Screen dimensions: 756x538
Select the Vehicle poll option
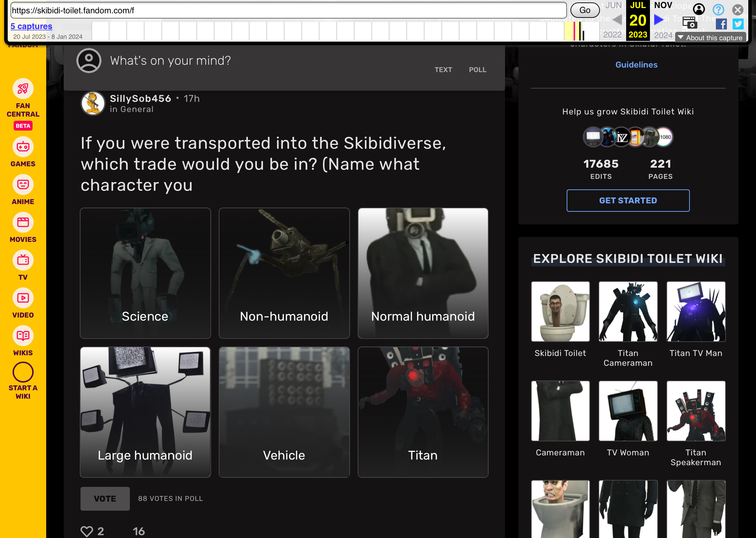coord(284,412)
